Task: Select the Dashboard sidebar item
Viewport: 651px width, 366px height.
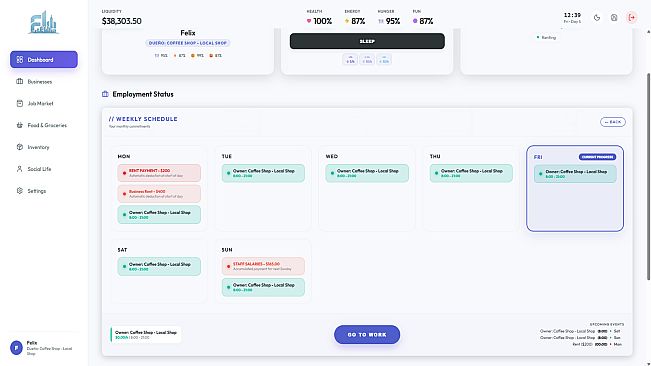Action: point(44,59)
